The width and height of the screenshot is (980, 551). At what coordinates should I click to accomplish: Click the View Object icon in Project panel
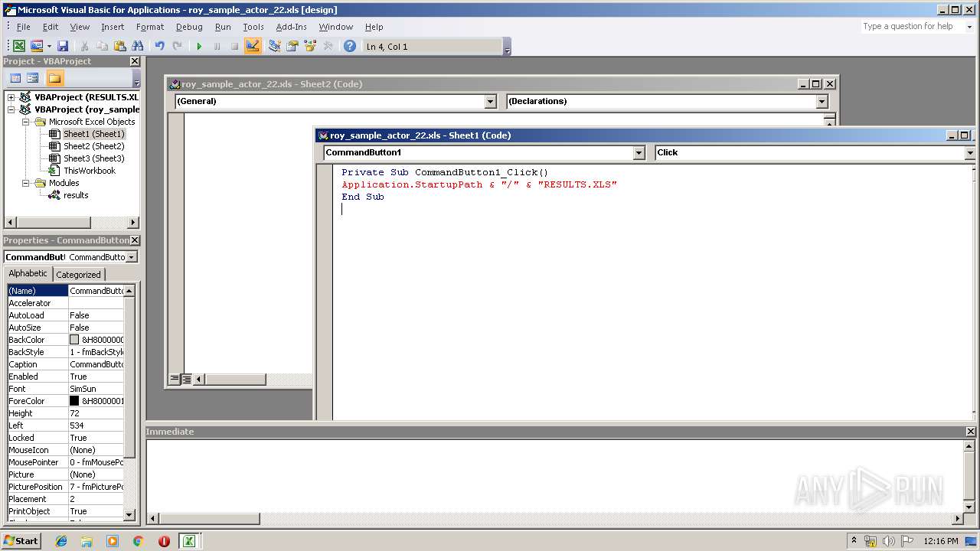(32, 78)
